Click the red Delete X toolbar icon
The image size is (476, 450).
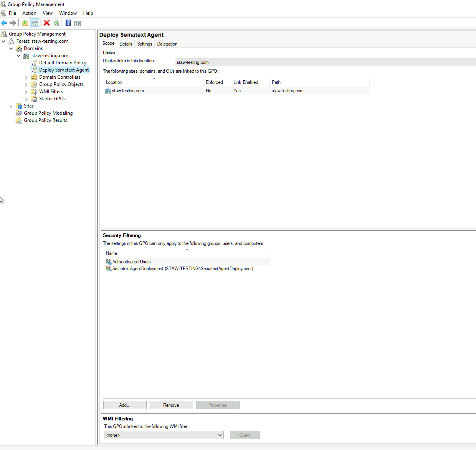[x=47, y=23]
